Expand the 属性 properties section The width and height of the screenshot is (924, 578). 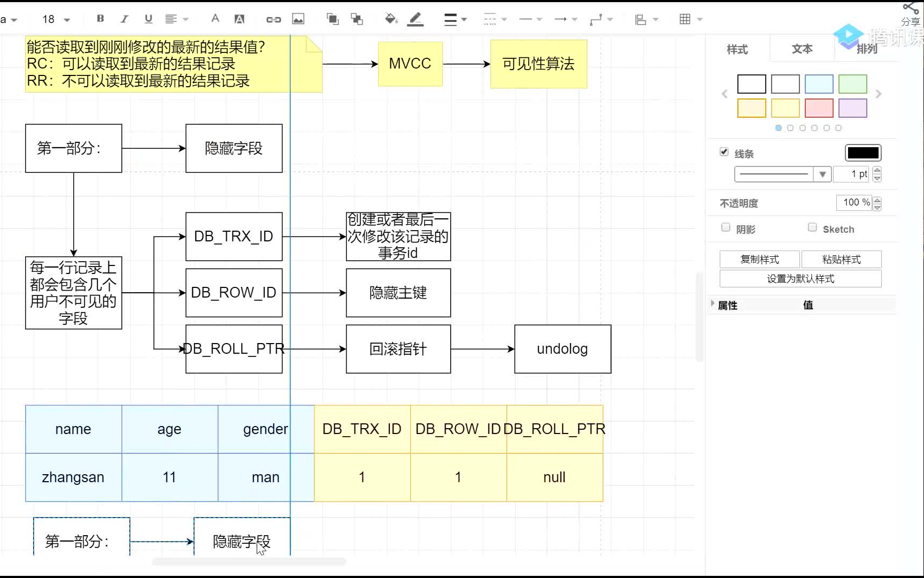tap(713, 304)
